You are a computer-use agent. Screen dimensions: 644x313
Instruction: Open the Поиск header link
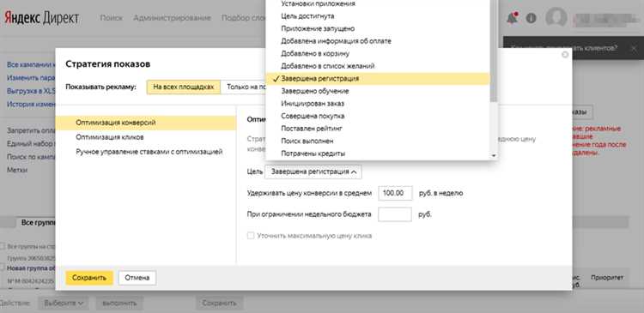coord(112,18)
